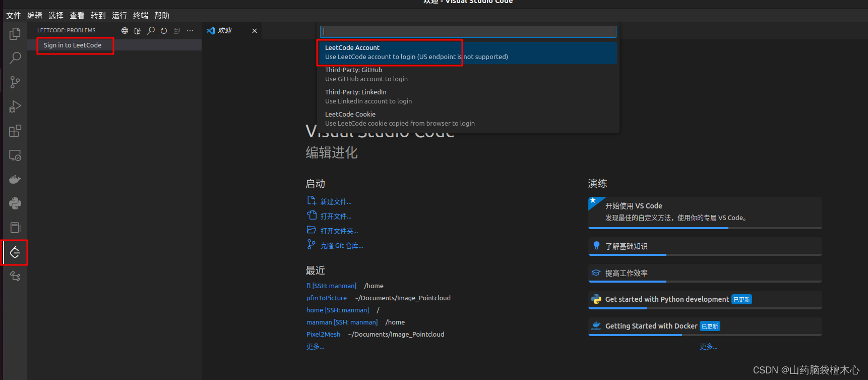868x380 pixels.
Task: Choose LeetCode Account login option
Action: coord(468,52)
